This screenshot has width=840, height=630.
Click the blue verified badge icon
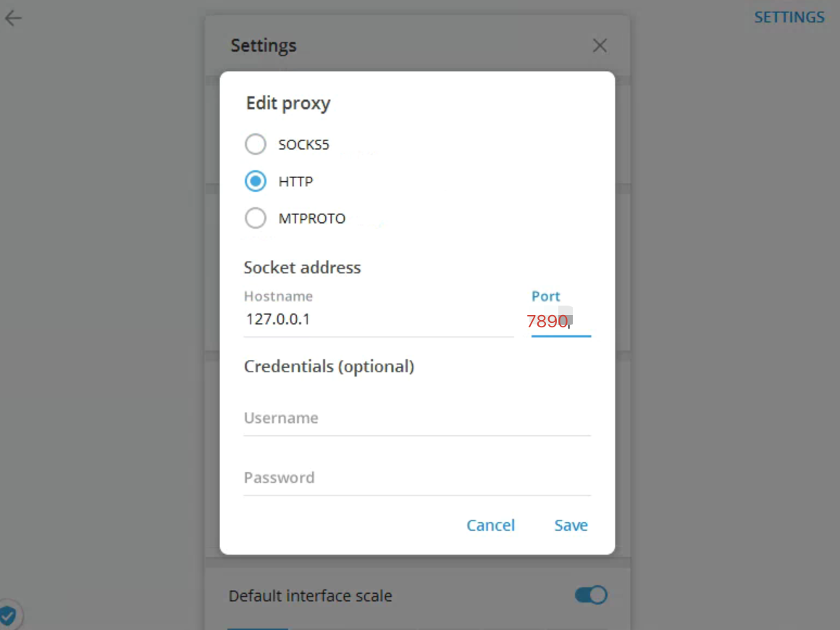[x=8, y=616]
